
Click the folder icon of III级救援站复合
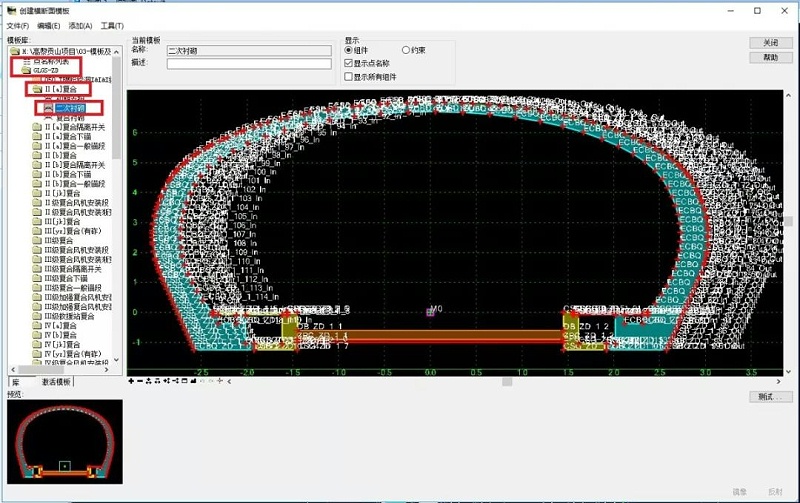[x=37, y=316]
